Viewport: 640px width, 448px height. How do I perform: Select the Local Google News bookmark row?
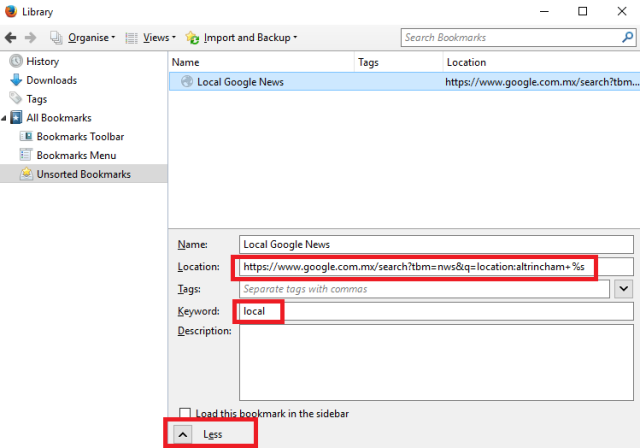[x=404, y=82]
